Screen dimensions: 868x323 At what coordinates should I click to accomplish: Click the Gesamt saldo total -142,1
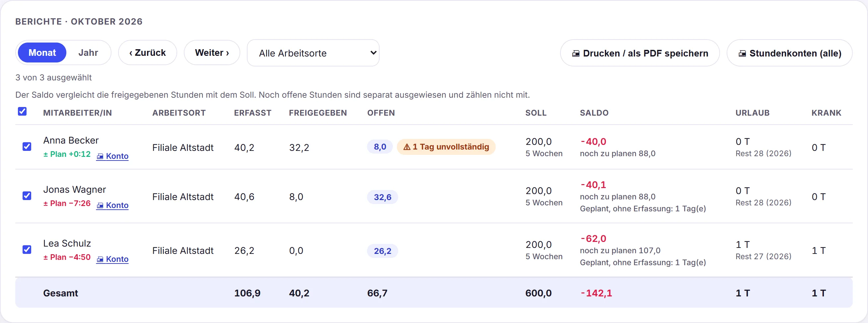click(596, 293)
